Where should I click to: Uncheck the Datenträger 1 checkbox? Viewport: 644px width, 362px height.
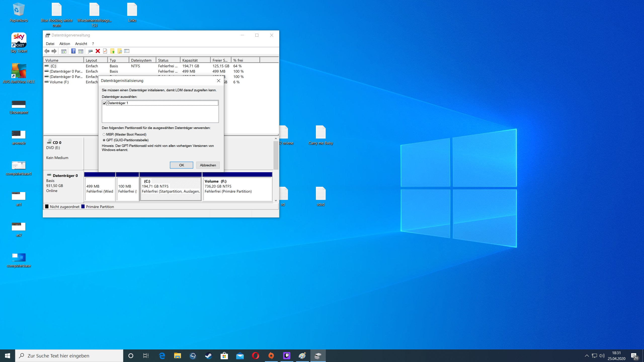click(x=104, y=103)
